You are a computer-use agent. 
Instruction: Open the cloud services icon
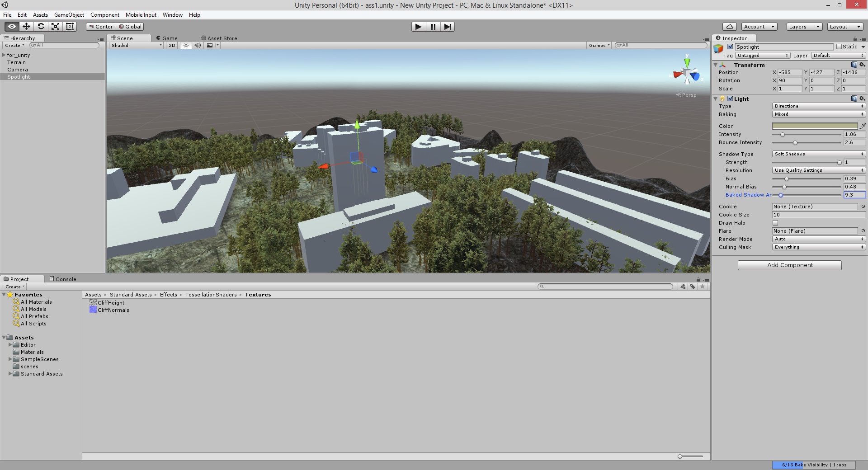pyautogui.click(x=729, y=27)
